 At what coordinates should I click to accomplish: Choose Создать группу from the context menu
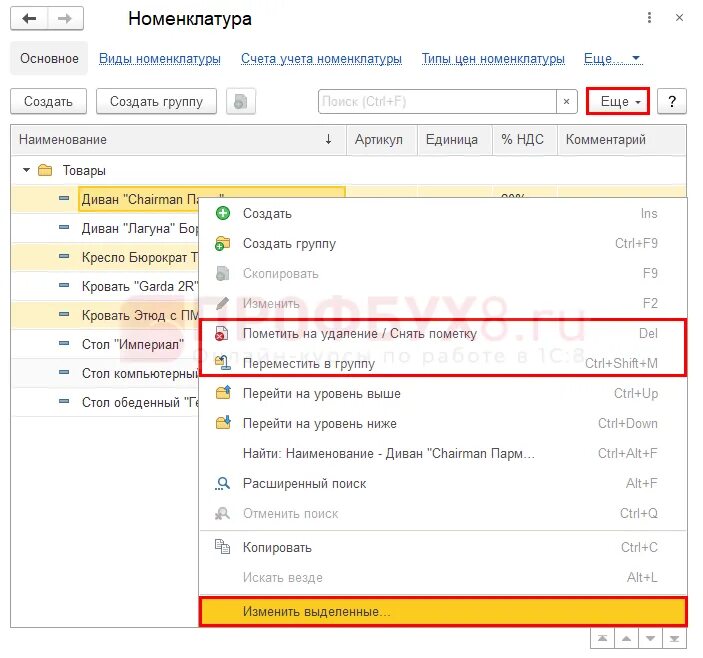point(443,243)
